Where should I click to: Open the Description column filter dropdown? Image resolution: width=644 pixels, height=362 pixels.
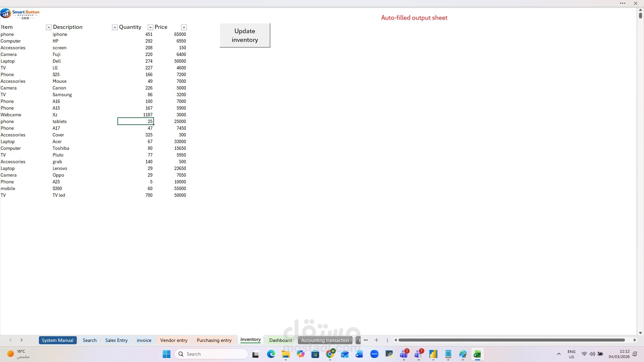[x=115, y=27]
